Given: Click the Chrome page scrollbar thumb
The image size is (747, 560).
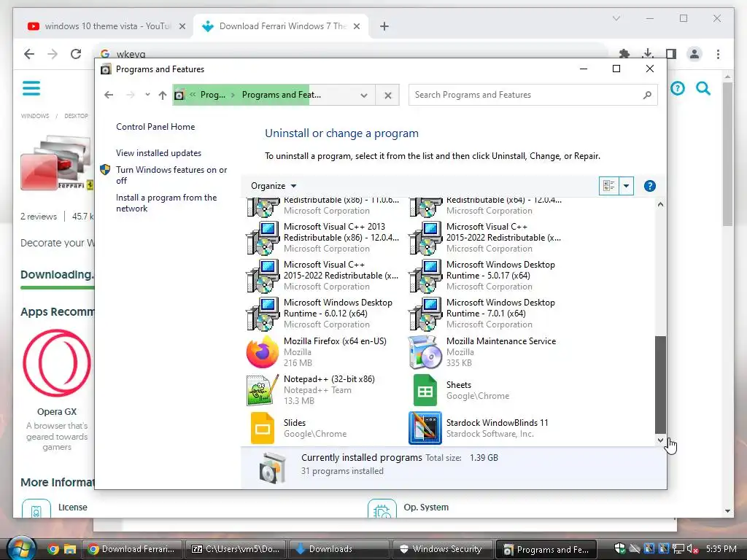Looking at the screenshot, I should pyautogui.click(x=727, y=154).
